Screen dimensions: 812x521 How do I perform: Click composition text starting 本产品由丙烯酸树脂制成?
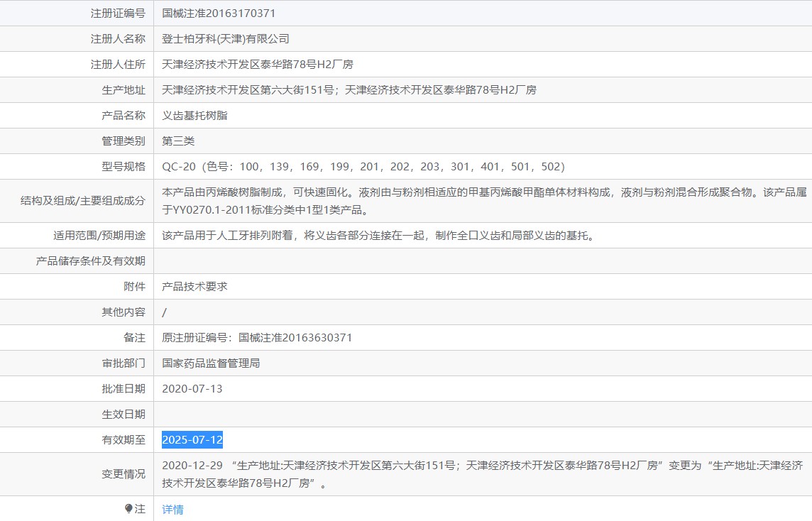click(x=484, y=201)
